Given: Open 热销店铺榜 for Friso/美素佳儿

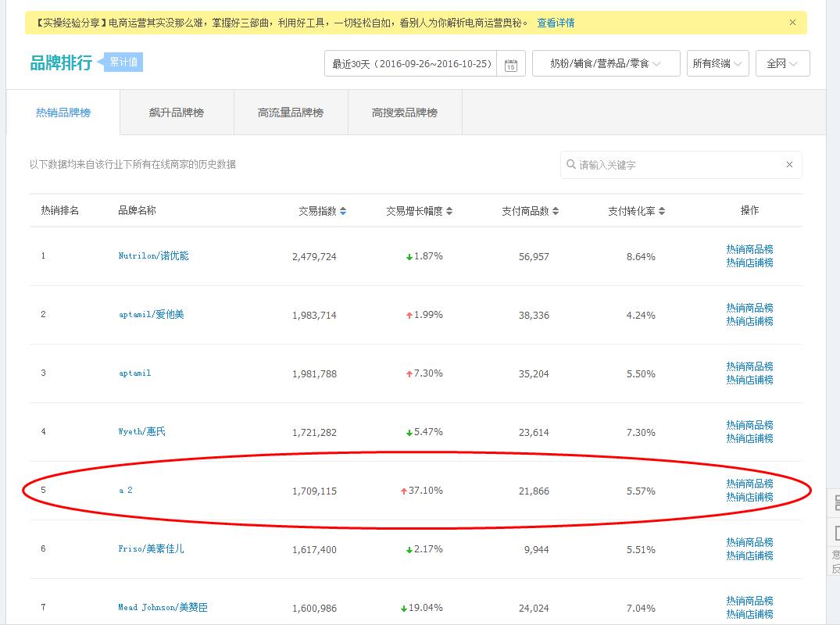Looking at the screenshot, I should (749, 556).
